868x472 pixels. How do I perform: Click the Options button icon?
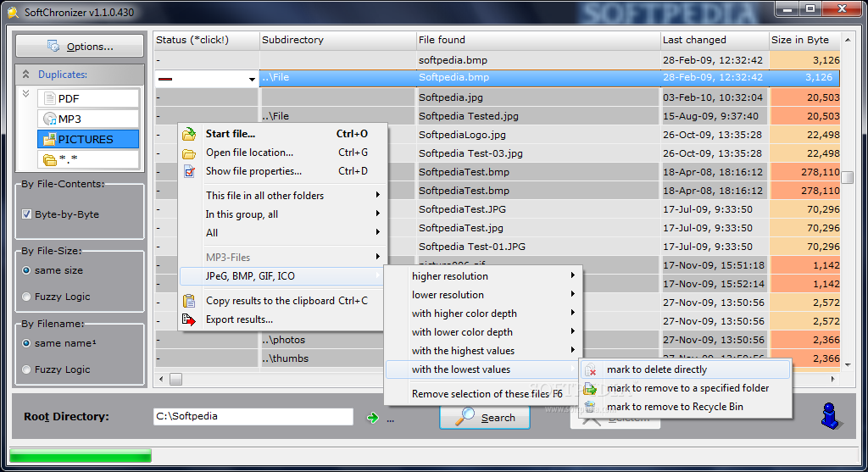tap(53, 46)
